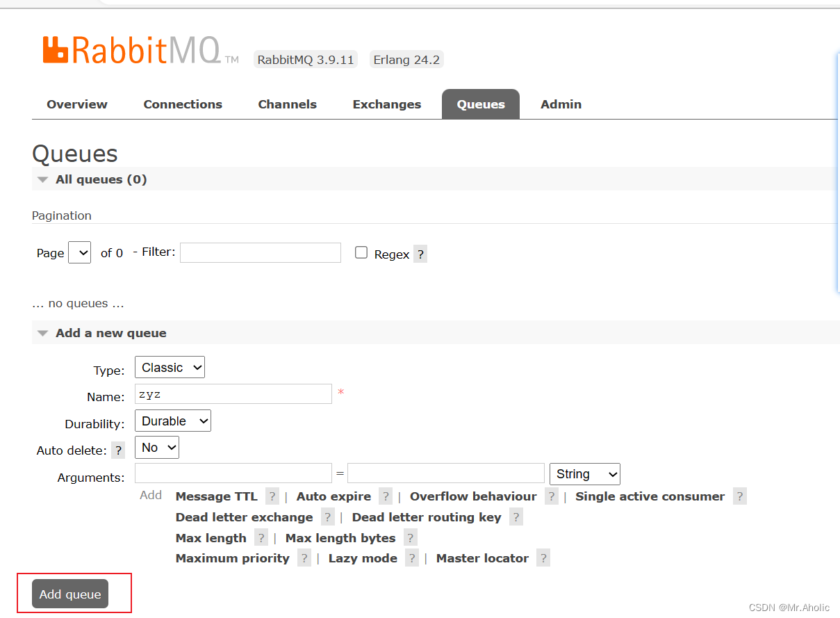The image size is (840, 618).
Task: Open help for Maximum priority
Action: coord(304,558)
